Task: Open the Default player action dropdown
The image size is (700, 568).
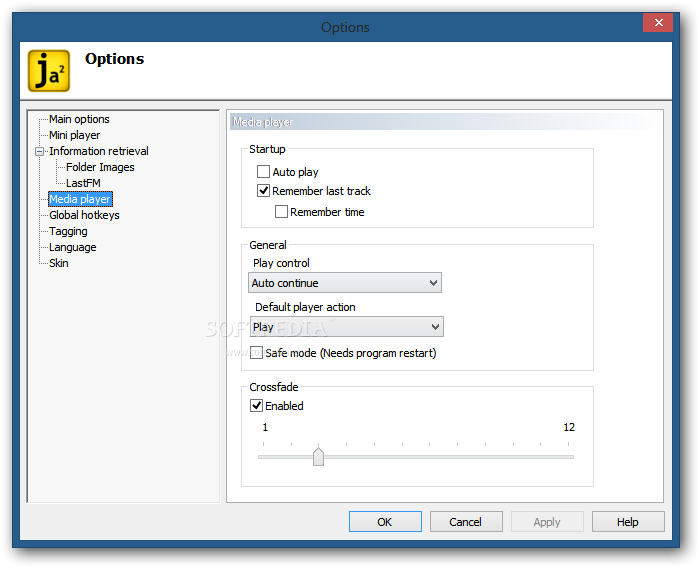Action: [346, 327]
